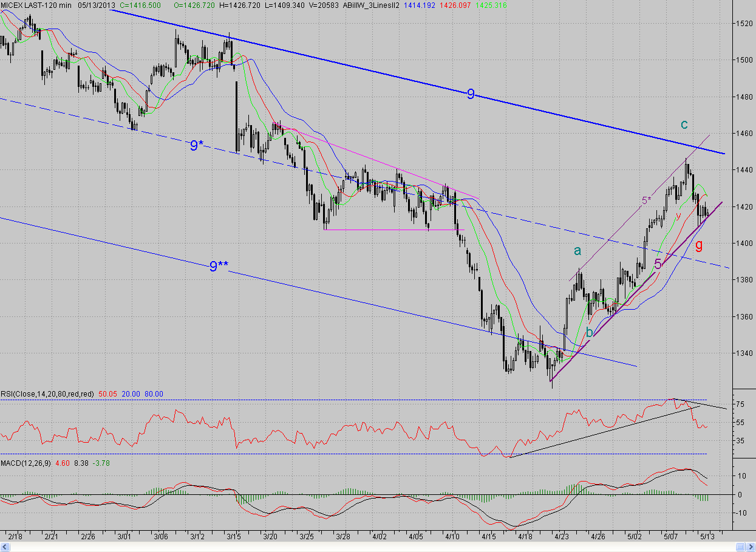Click the purple 5* channel label
Screen dimensions: 756x552
(646, 200)
